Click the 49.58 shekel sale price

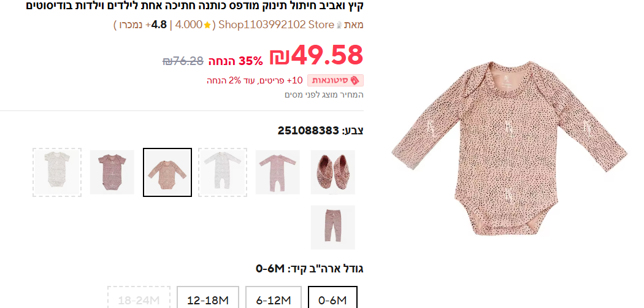316,55
